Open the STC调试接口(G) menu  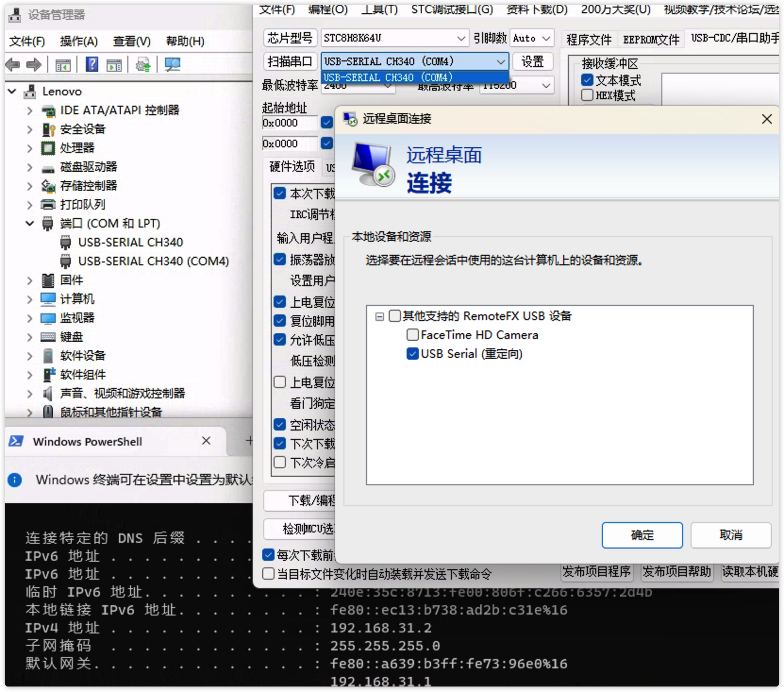coord(452,9)
